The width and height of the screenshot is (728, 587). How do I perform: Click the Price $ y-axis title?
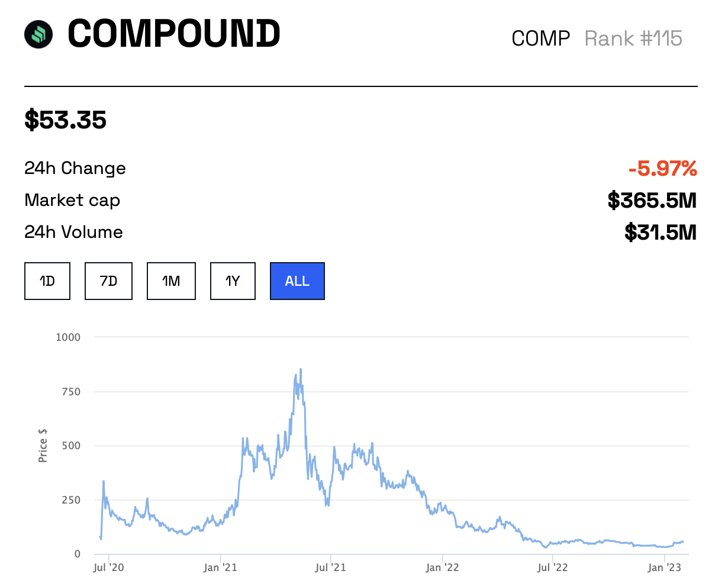point(43,446)
